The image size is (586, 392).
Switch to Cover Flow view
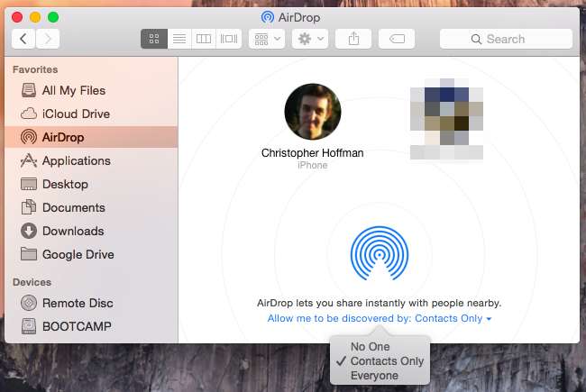(229, 39)
